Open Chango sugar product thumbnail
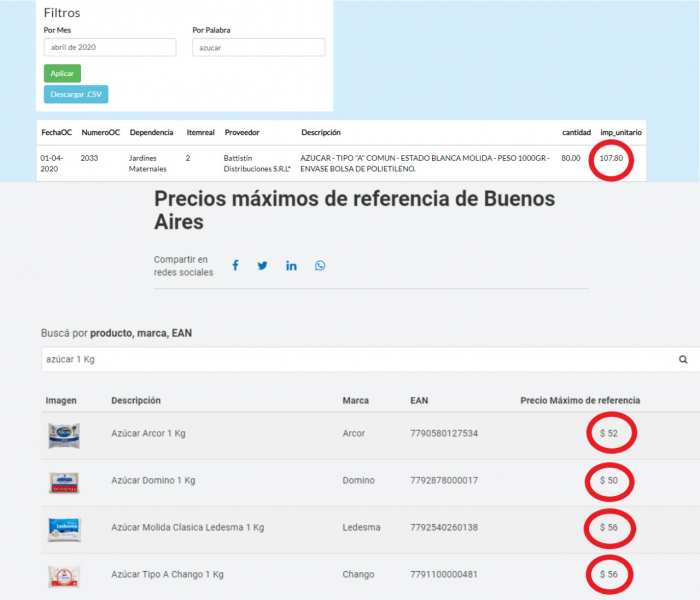 click(x=64, y=576)
